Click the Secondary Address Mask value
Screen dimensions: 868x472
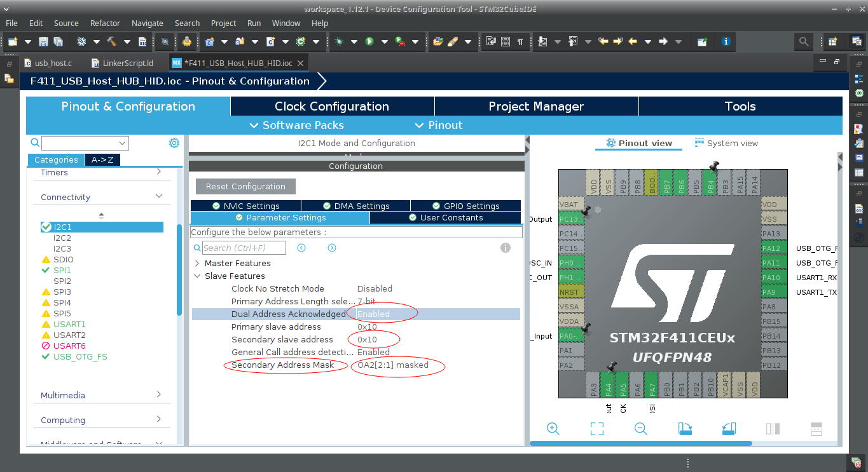click(x=393, y=365)
